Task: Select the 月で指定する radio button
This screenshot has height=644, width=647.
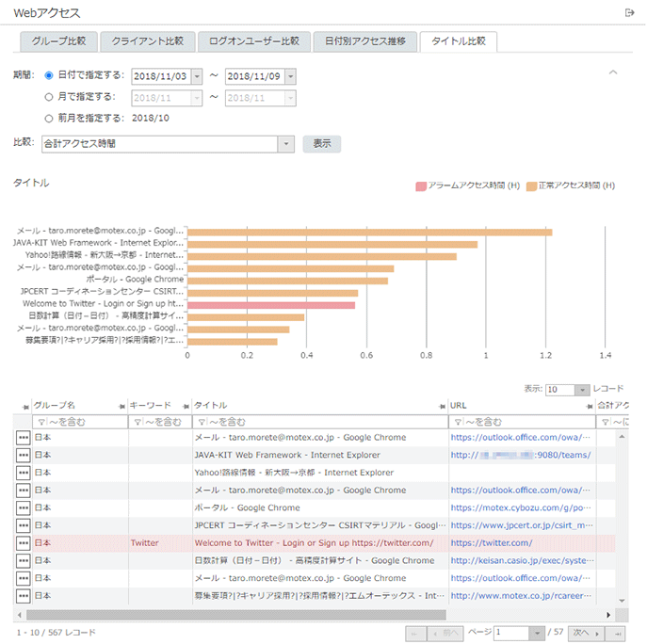Action: pyautogui.click(x=49, y=96)
